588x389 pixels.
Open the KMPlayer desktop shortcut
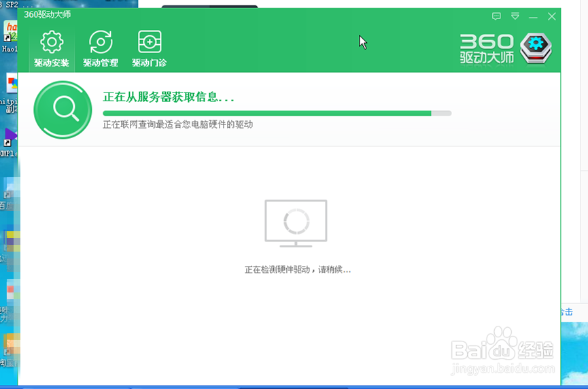coord(9,143)
